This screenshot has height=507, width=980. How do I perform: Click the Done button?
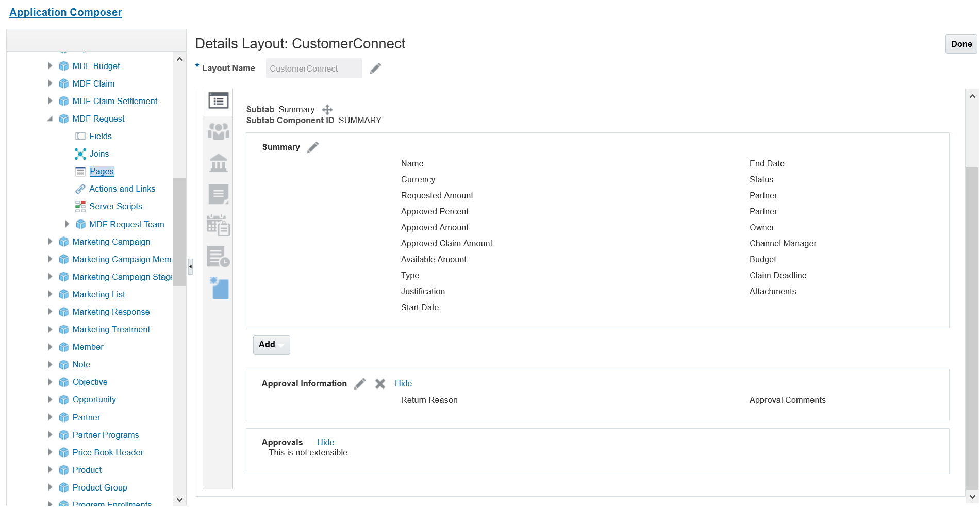click(x=961, y=44)
